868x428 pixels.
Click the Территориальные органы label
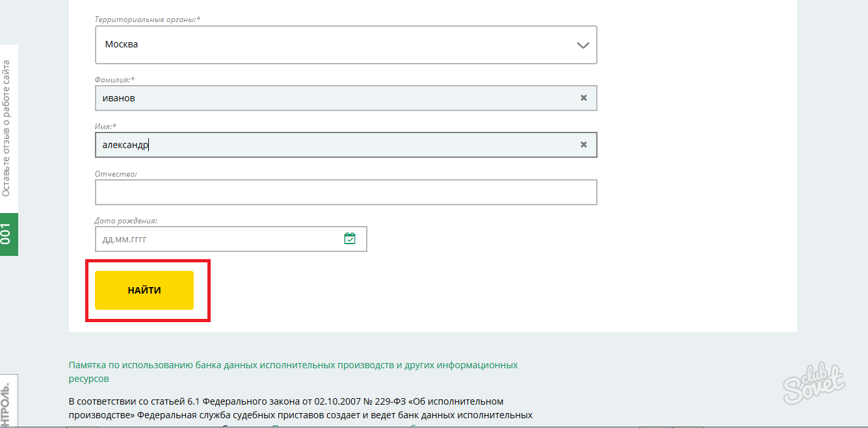[x=148, y=19]
